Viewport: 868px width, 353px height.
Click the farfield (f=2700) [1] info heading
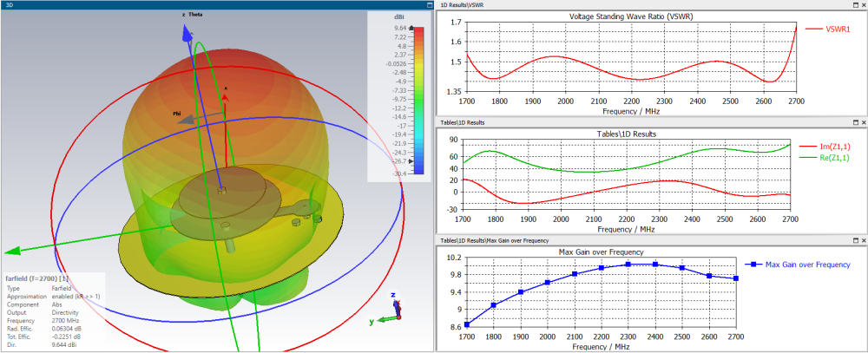click(36, 278)
